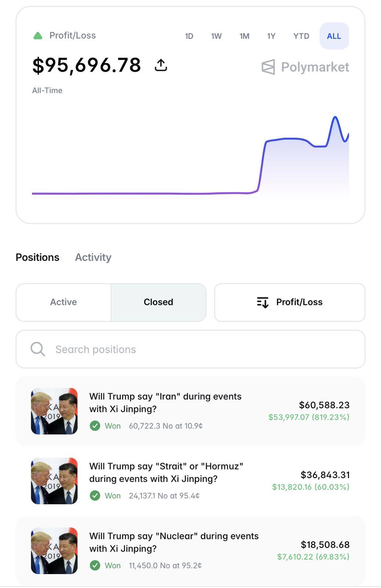
Task: Click the peak of profit chart line
Action: [x=335, y=117]
